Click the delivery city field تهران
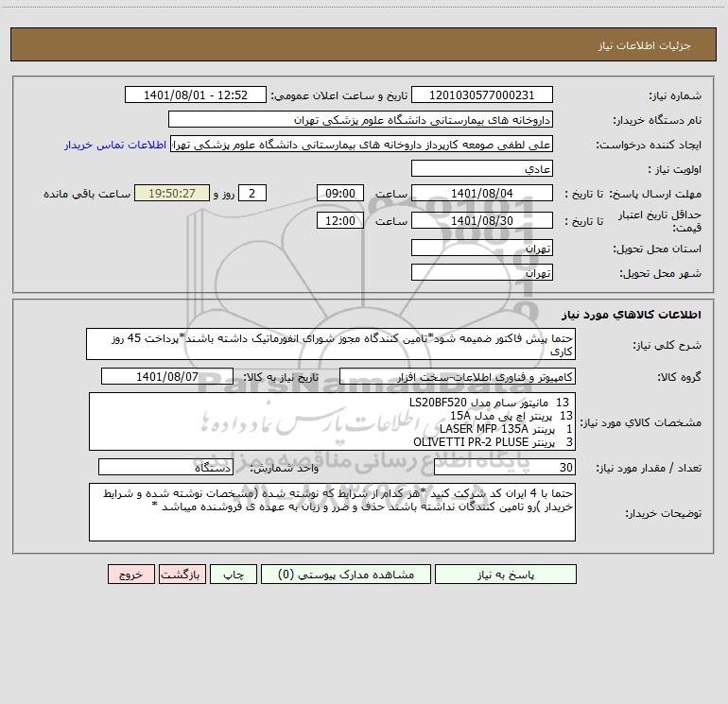 pos(482,272)
